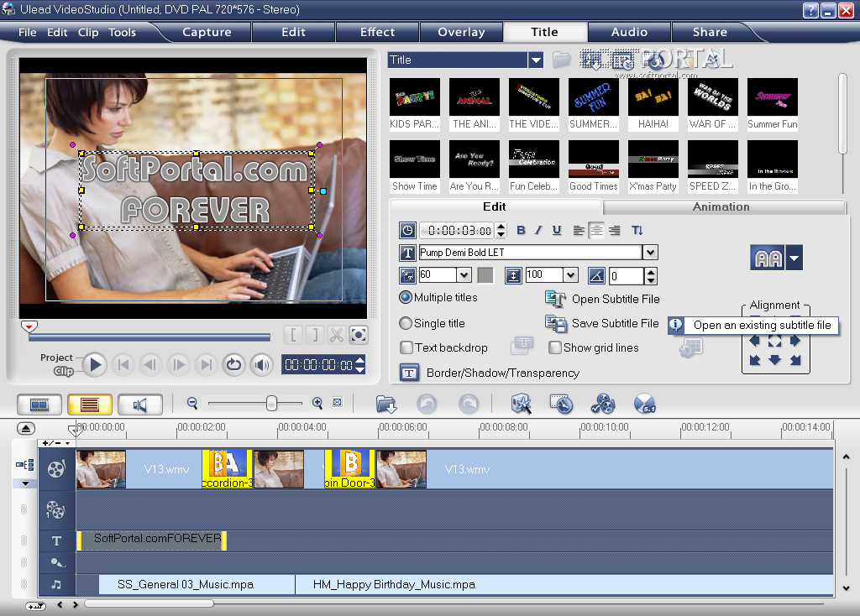The width and height of the screenshot is (860, 616).
Task: Align title text to the right
Action: pos(614,231)
